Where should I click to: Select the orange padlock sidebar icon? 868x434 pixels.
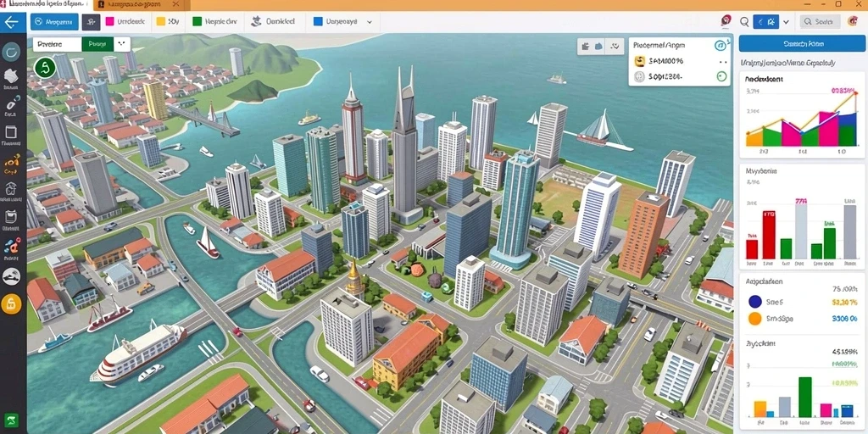point(11,303)
